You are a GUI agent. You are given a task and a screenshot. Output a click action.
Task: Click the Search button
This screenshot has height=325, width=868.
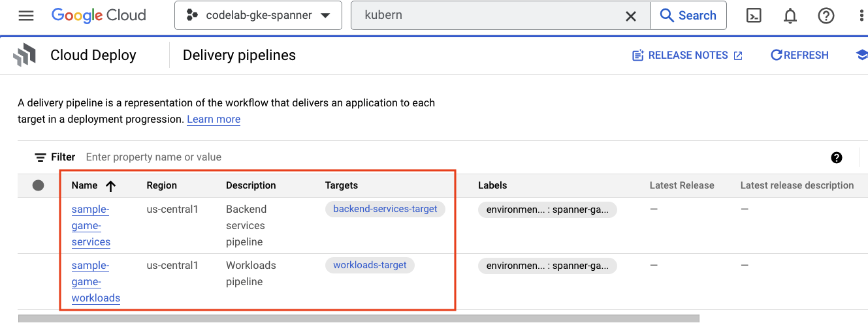pyautogui.click(x=688, y=16)
